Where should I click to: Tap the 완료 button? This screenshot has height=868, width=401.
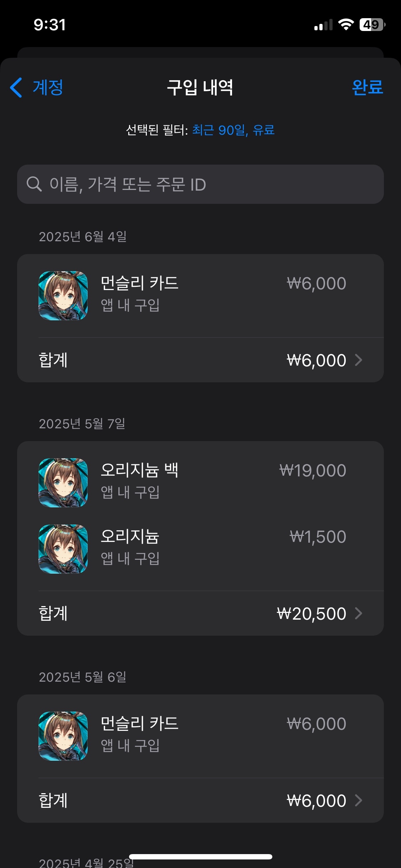click(367, 87)
